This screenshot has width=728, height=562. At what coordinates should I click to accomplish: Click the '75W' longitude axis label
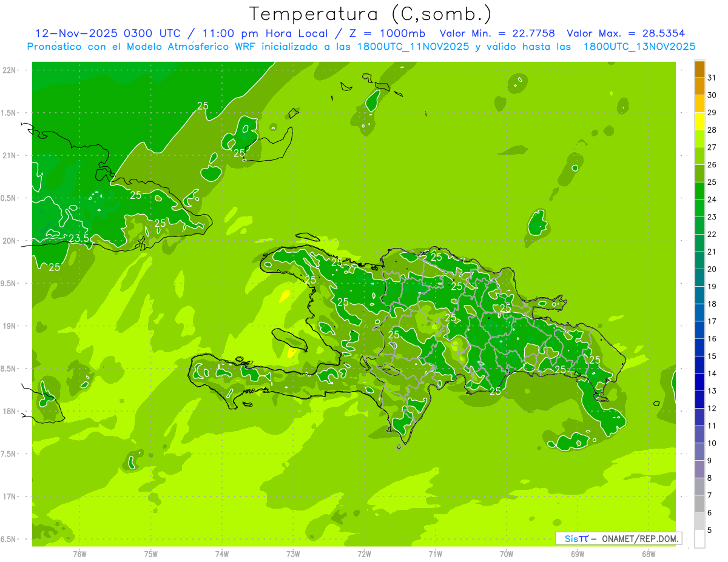(x=151, y=554)
